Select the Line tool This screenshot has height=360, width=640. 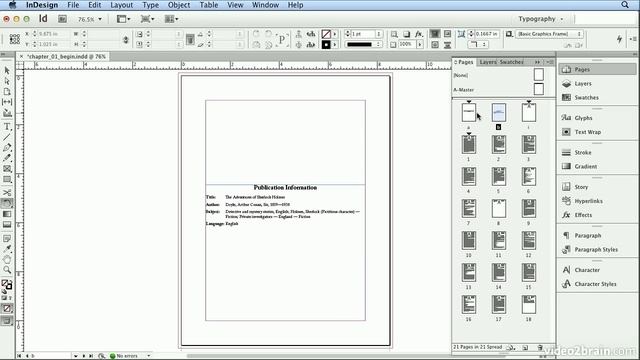7,137
